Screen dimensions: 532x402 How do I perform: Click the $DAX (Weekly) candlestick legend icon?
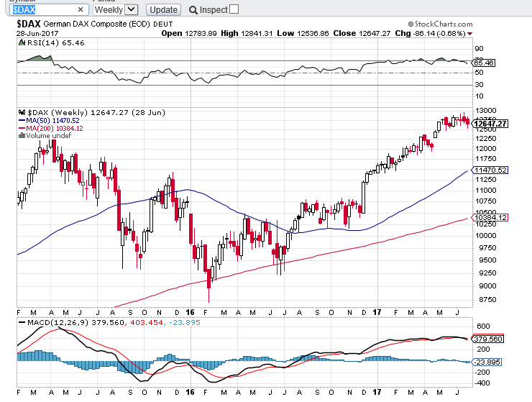(x=22, y=112)
